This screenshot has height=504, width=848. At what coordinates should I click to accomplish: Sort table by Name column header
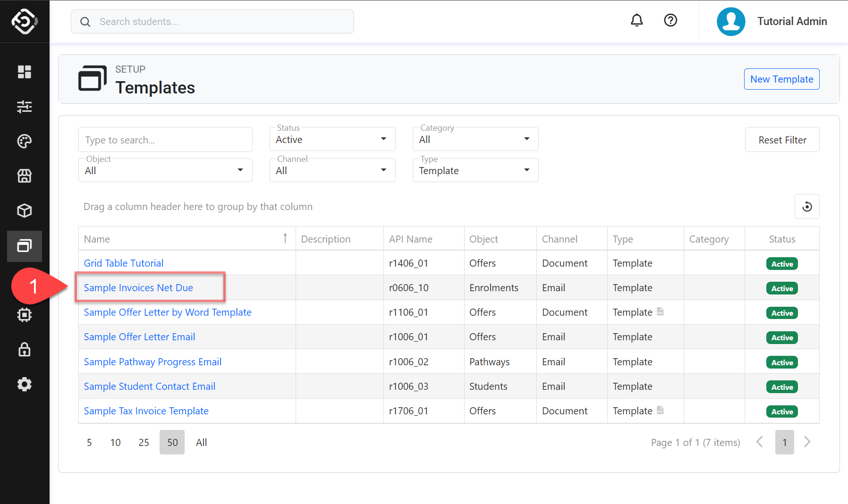[97, 239]
